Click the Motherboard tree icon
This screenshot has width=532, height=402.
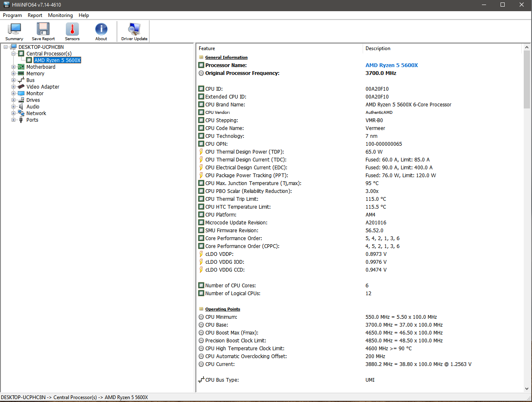pyautogui.click(x=21, y=67)
